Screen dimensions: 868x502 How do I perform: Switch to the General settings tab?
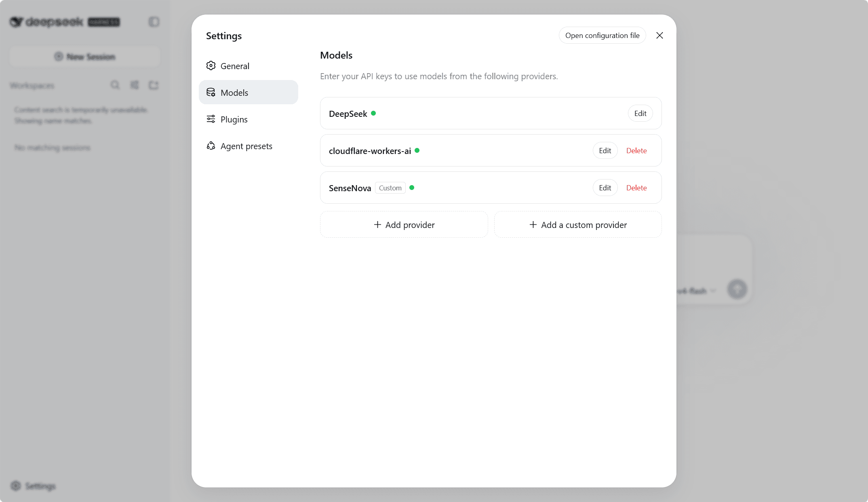pos(249,66)
